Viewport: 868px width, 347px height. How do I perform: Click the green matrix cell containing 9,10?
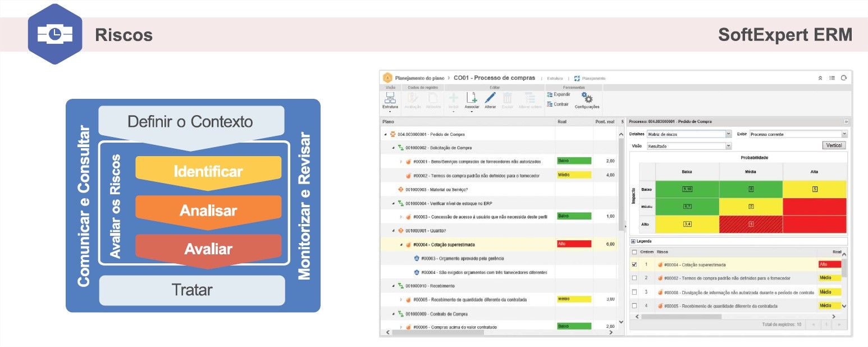tap(687, 189)
